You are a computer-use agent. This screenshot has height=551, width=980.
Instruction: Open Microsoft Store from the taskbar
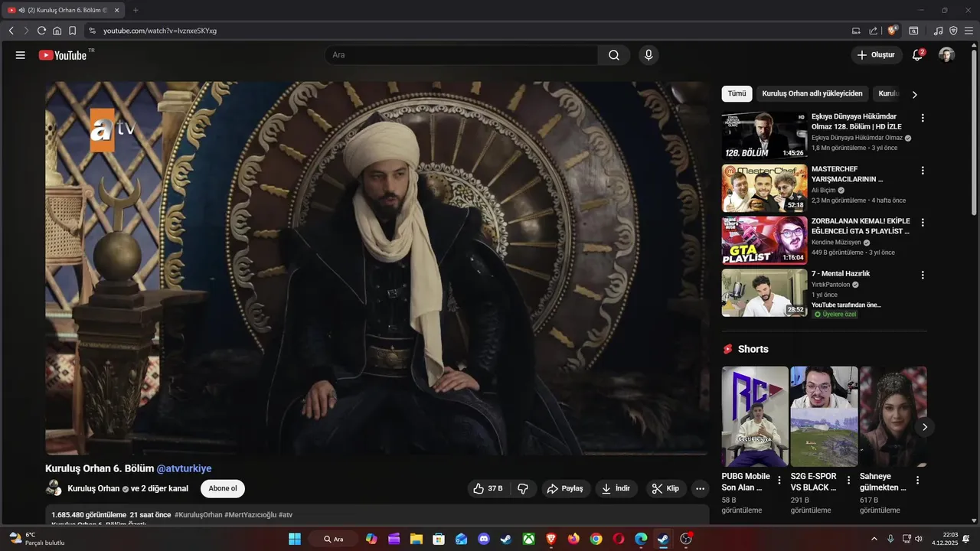point(438,539)
